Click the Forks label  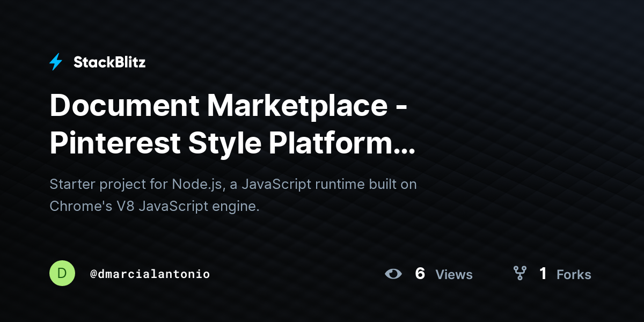point(574,275)
